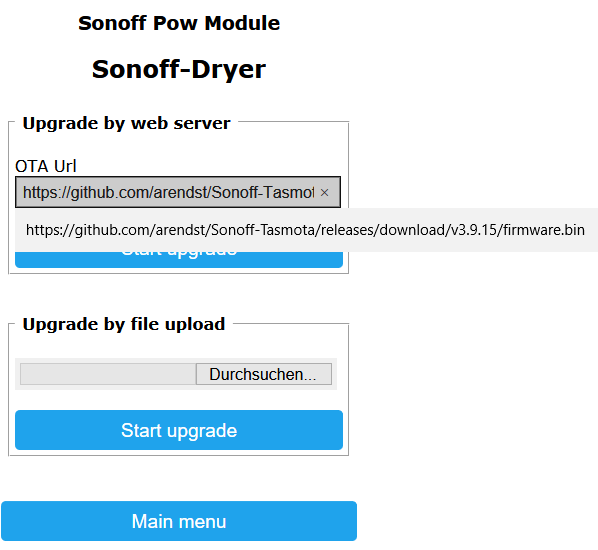Select the v3.9.15 firmware.bin autocomplete suggestion
Screen dimensions: 598x550
click(305, 230)
